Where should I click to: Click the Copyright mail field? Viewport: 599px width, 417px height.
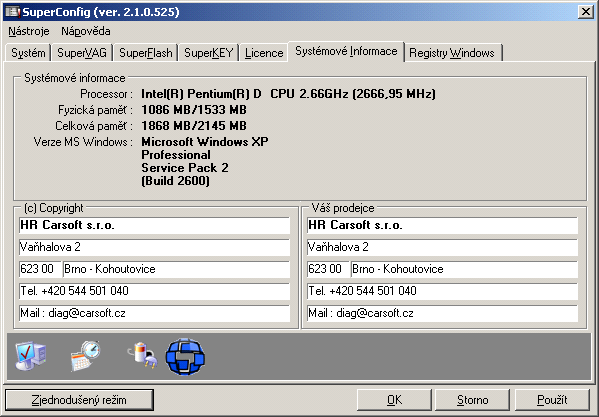tap(154, 314)
